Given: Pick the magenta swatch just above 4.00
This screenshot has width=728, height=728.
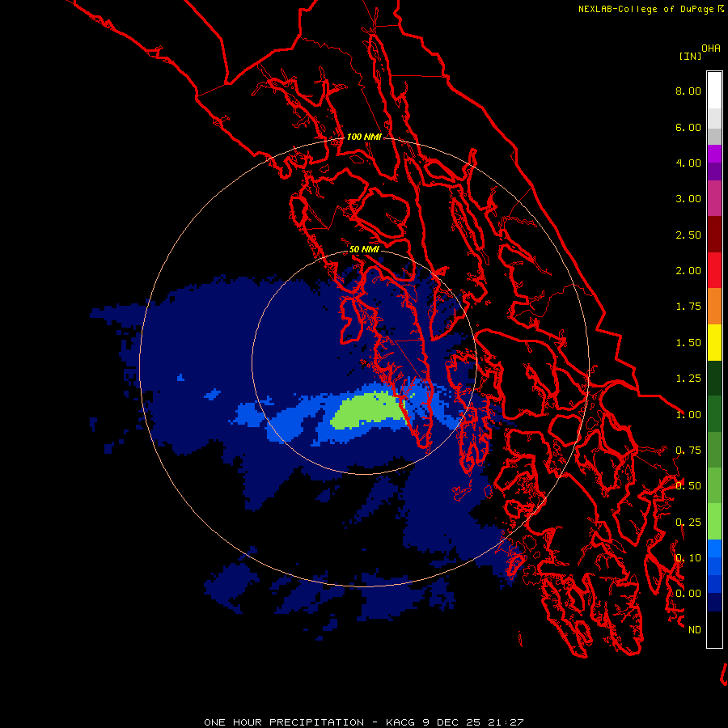Looking at the screenshot, I should click(714, 154).
